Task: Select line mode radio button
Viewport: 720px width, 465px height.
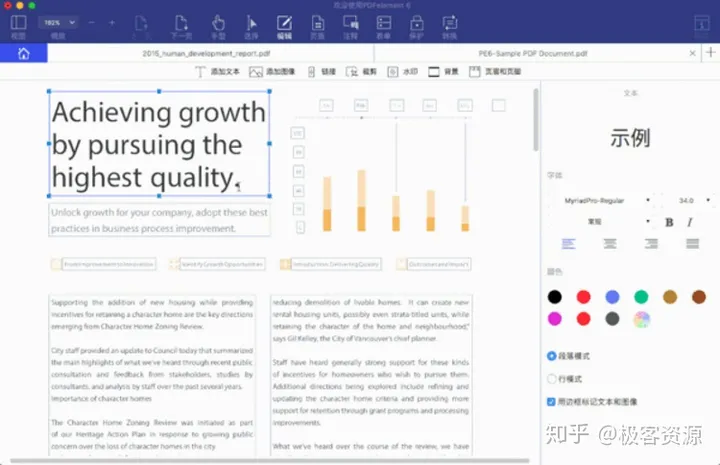Action: 551,379
